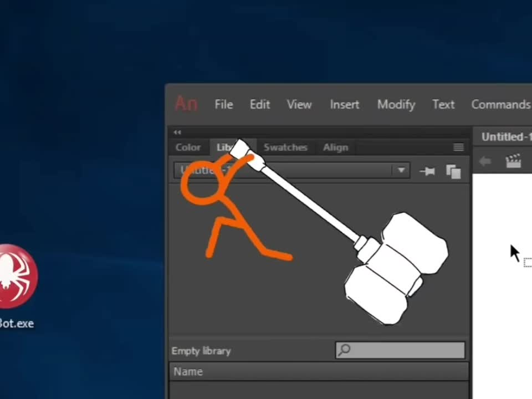Collapse the panel with double-arrow icon
Image resolution: width=532 pixels, height=399 pixels.
click(x=177, y=132)
